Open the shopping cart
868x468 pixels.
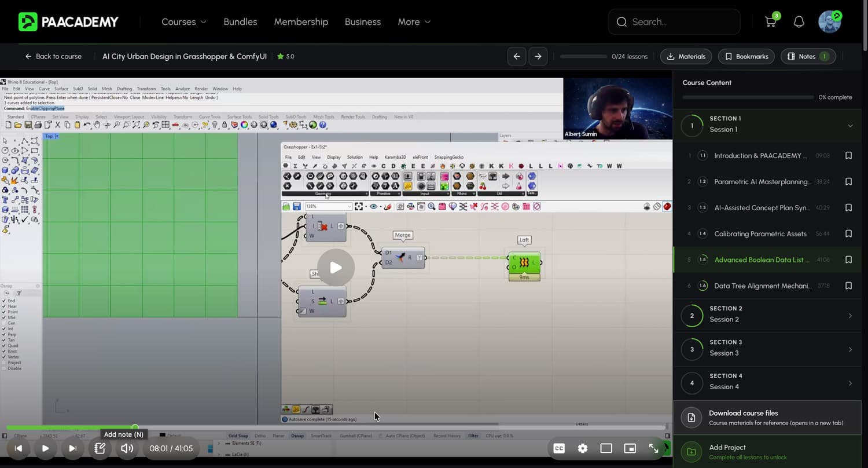(770, 22)
